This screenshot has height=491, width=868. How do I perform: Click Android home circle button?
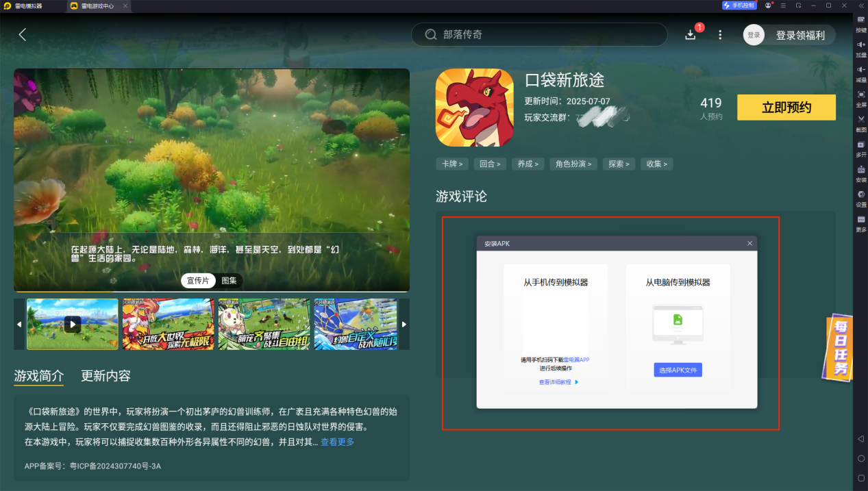[x=861, y=458]
